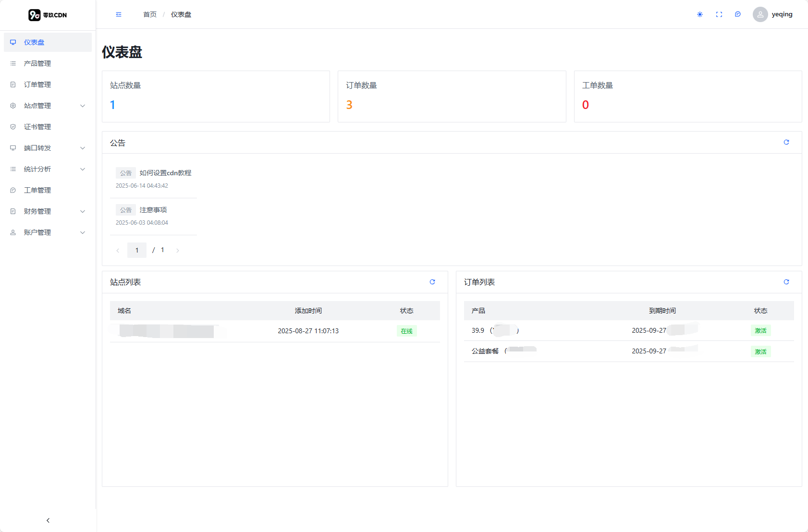The width and height of the screenshot is (808, 532).
Task: Click the 零玖CDN logo
Action: [48, 15]
